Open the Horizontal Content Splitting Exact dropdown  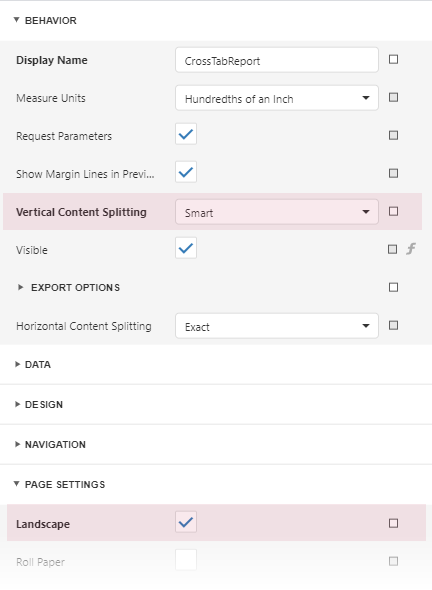(277, 326)
